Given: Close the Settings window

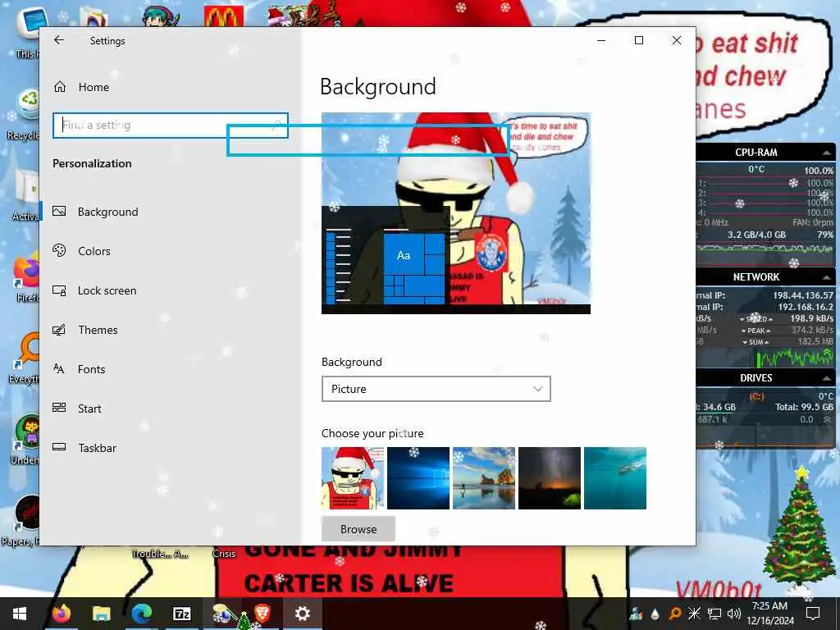Looking at the screenshot, I should pyautogui.click(x=677, y=40).
